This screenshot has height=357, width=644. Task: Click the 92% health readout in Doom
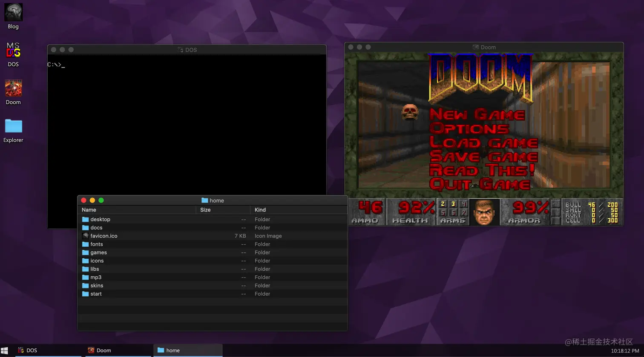pyautogui.click(x=416, y=208)
